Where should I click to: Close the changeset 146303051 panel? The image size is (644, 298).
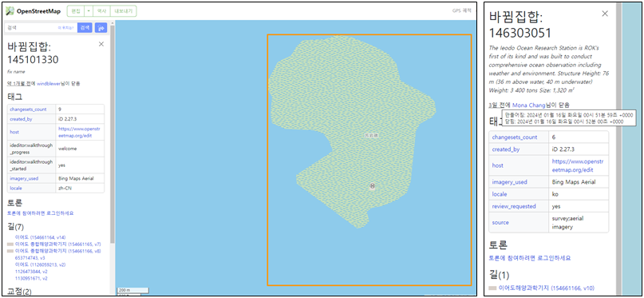click(x=605, y=14)
